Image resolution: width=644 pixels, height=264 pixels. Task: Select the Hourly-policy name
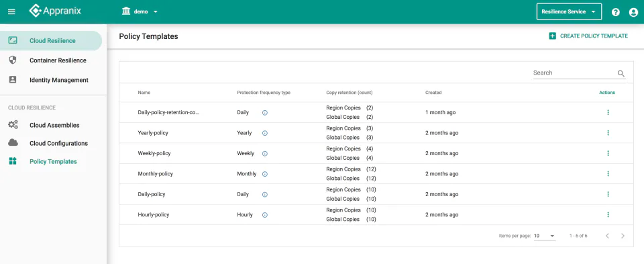[153, 215]
